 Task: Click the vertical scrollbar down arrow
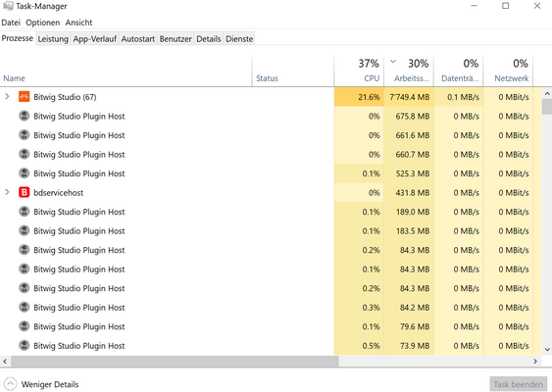(547, 350)
